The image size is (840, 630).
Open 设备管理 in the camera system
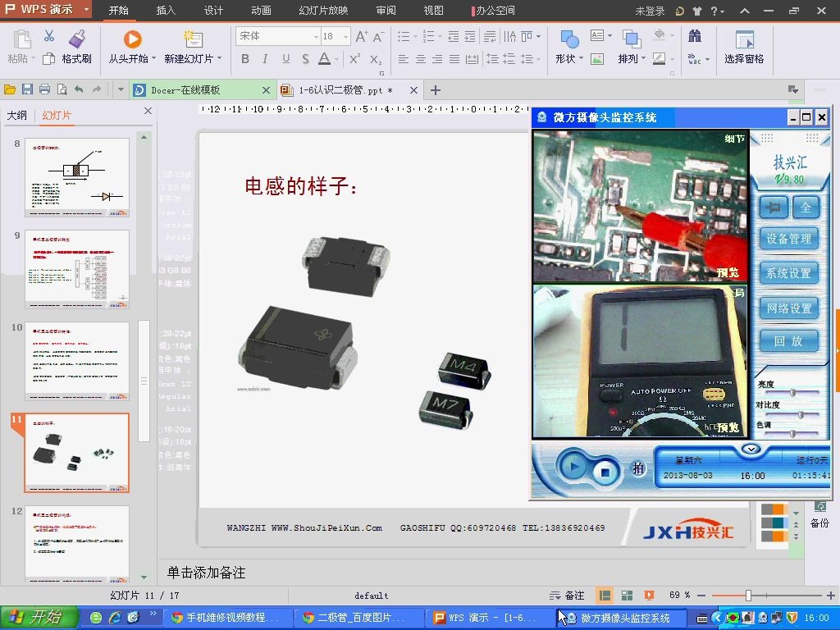[x=789, y=239]
